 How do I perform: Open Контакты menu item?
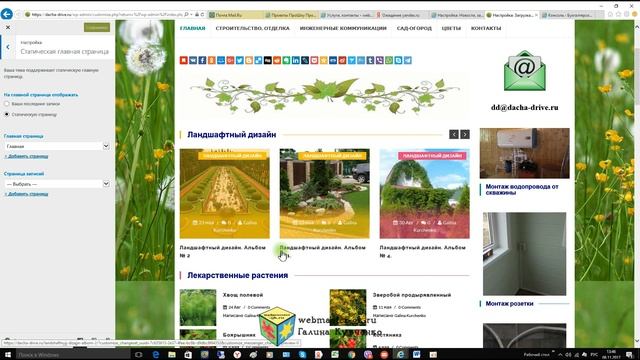486,28
